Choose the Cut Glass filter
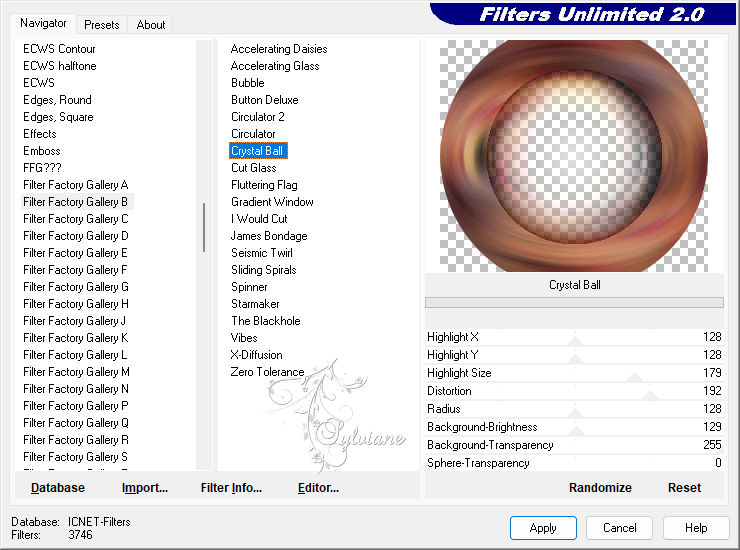The width and height of the screenshot is (740, 550). 254,168
